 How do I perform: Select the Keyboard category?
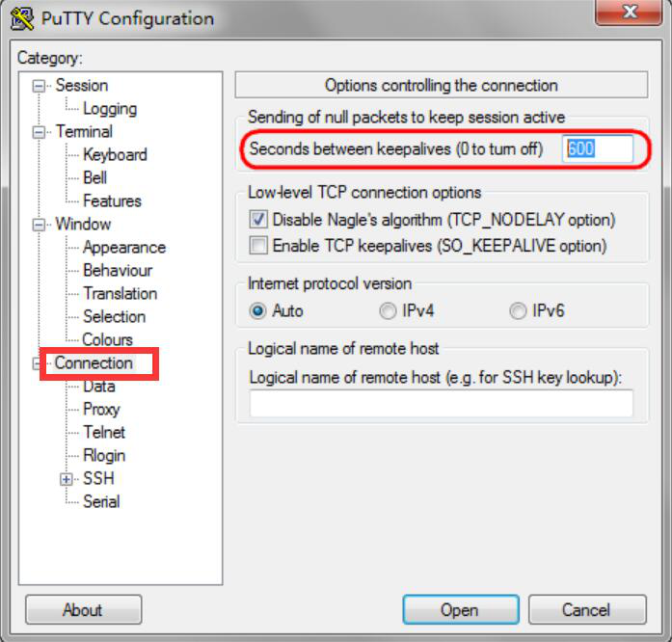pyautogui.click(x=115, y=154)
